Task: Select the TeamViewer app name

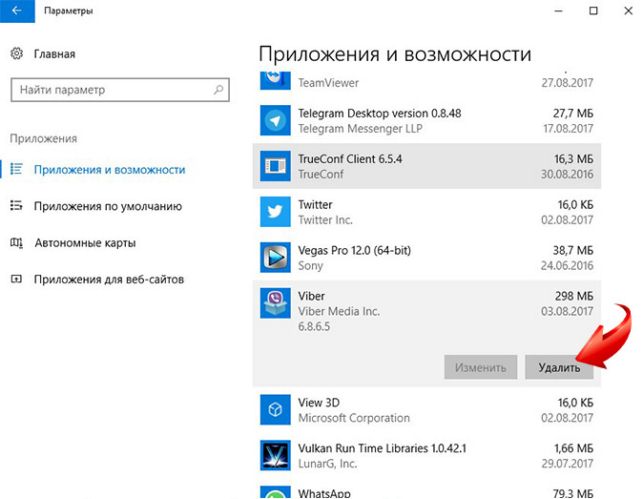Action: click(328, 83)
